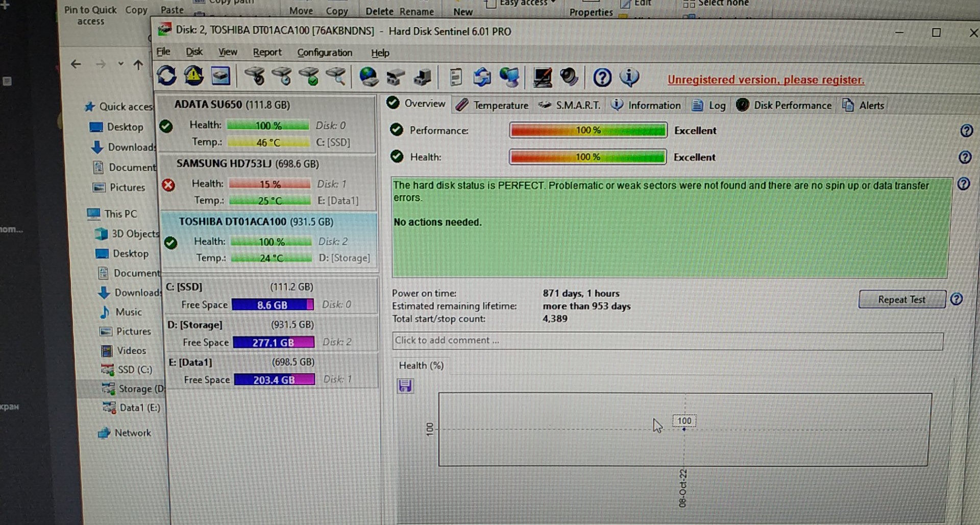Open the Report menu
This screenshot has width=980, height=525.
(267, 52)
